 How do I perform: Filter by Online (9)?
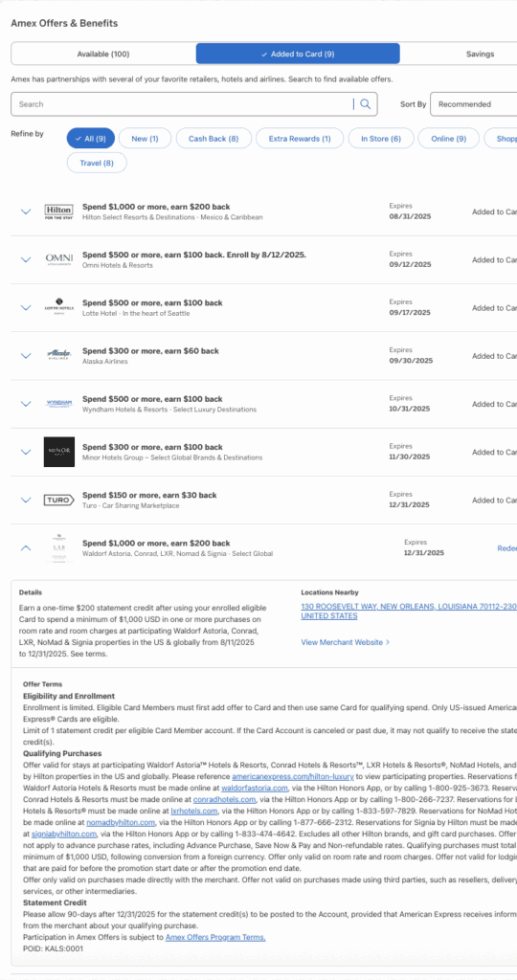(448, 138)
